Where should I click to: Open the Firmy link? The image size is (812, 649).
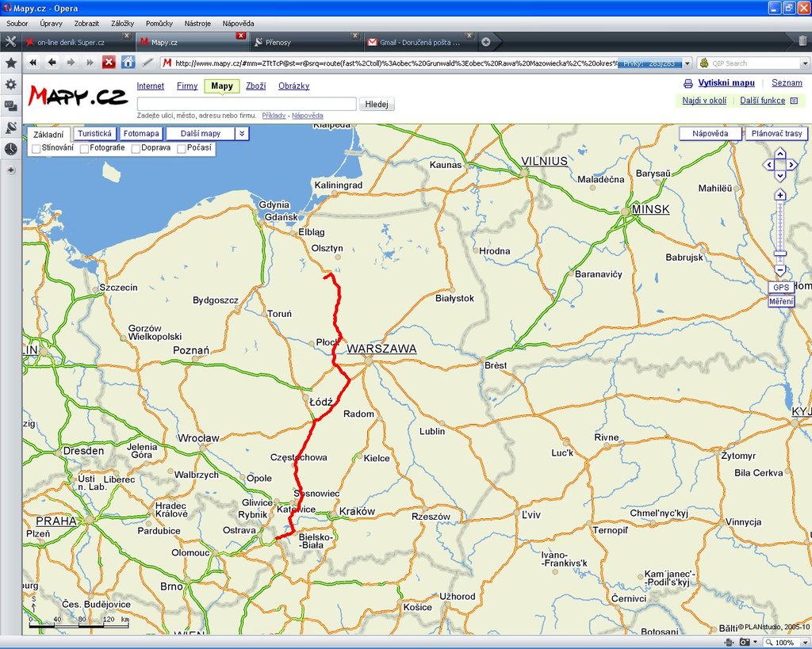[x=187, y=86]
